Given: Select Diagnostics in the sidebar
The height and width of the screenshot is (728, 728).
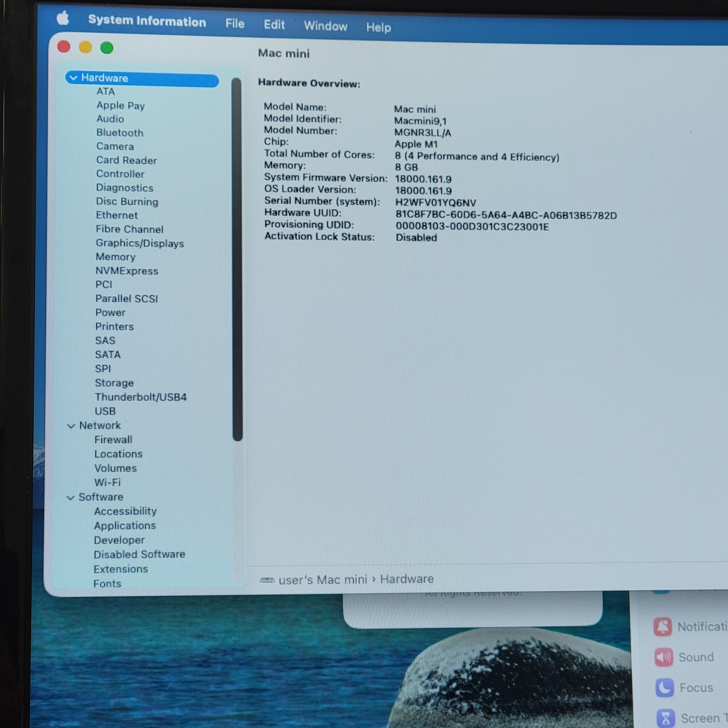Looking at the screenshot, I should (124, 187).
